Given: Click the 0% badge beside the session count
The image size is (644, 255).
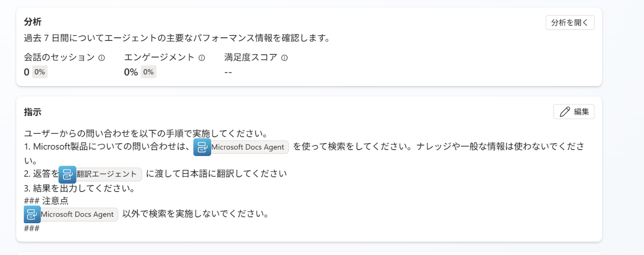Looking at the screenshot, I should click(x=40, y=72).
